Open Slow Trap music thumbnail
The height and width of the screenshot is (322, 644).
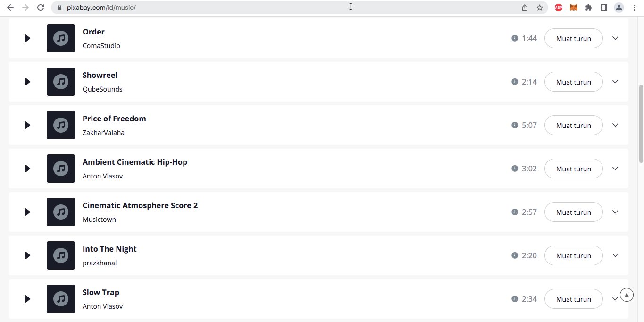point(61,299)
